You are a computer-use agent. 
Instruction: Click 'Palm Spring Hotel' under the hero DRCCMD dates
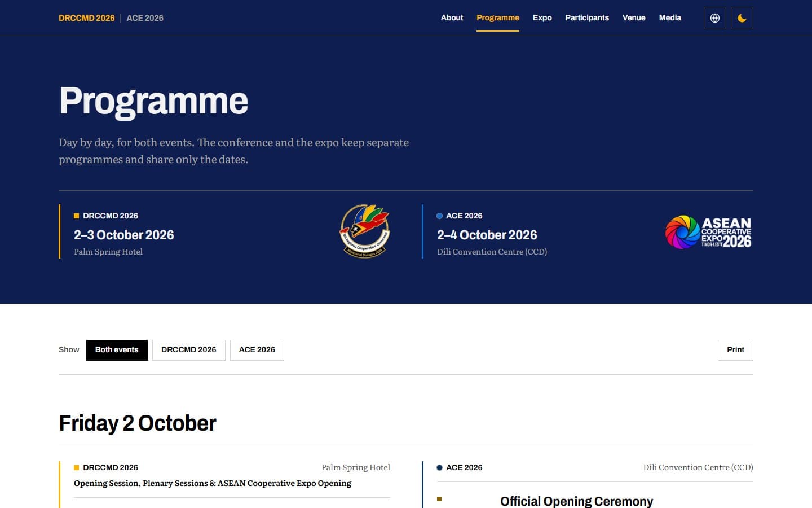[x=108, y=252]
